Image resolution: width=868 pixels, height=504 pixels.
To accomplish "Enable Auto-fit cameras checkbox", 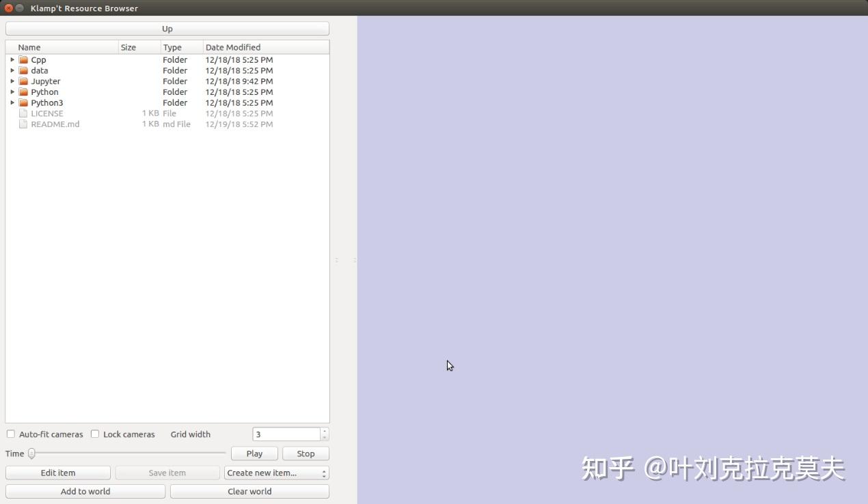I will [x=11, y=434].
